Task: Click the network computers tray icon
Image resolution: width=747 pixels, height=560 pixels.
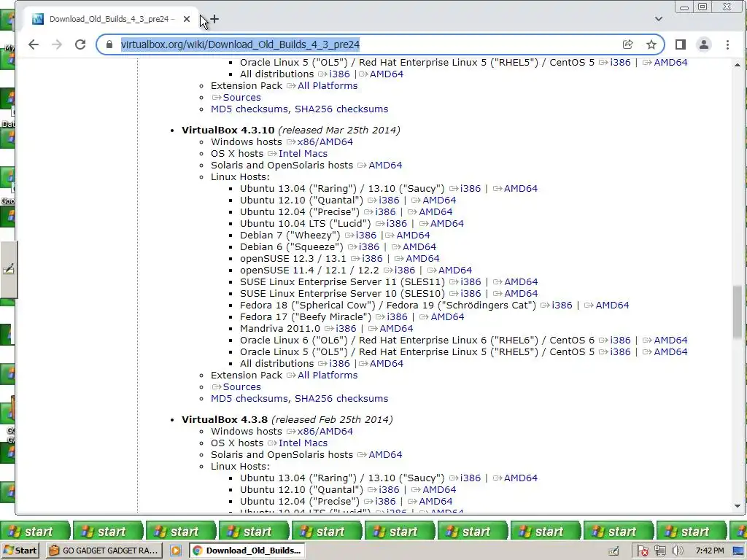Action: click(x=659, y=551)
